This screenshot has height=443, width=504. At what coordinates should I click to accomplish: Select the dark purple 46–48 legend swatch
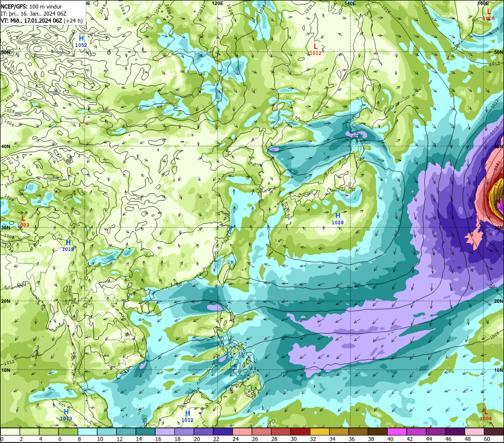(x=455, y=431)
